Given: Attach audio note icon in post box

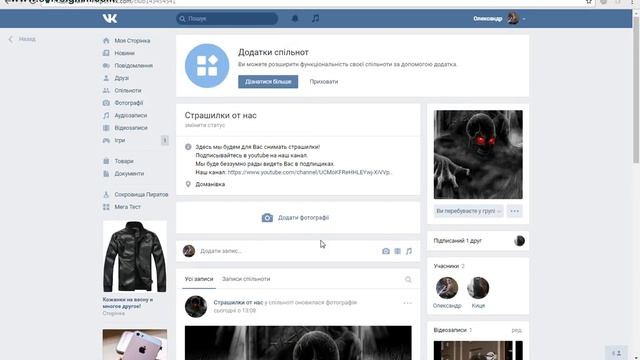Looking at the screenshot, I should pyautogui.click(x=409, y=251).
